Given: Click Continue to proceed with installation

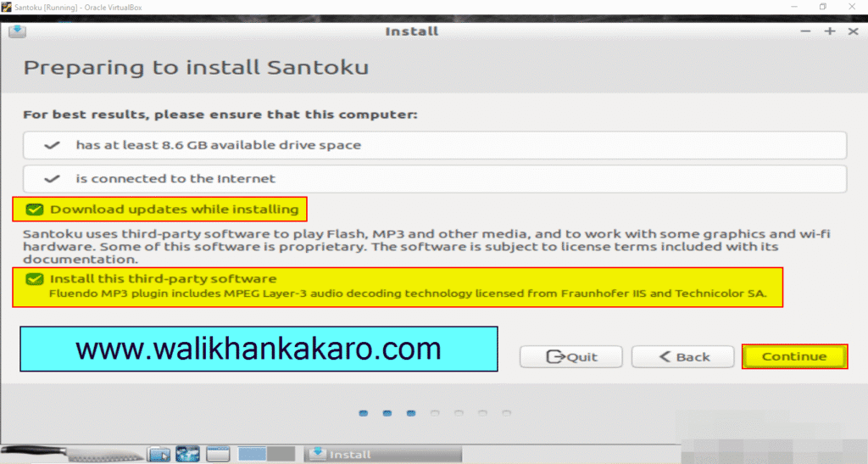Looking at the screenshot, I should (x=794, y=356).
